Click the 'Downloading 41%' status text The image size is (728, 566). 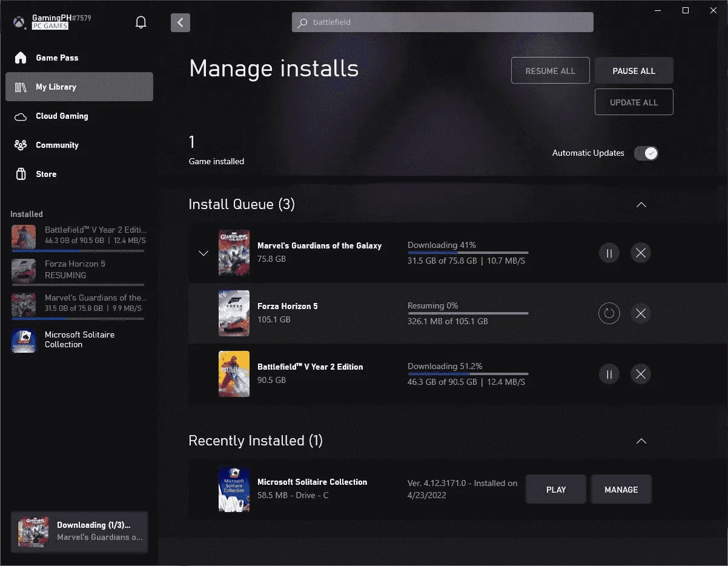442,245
